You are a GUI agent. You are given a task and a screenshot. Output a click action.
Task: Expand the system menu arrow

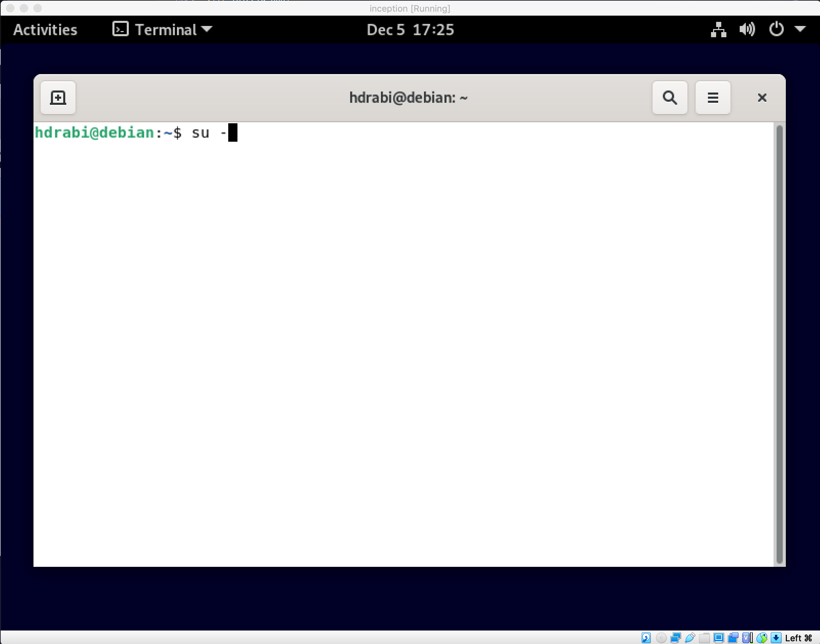(x=799, y=29)
